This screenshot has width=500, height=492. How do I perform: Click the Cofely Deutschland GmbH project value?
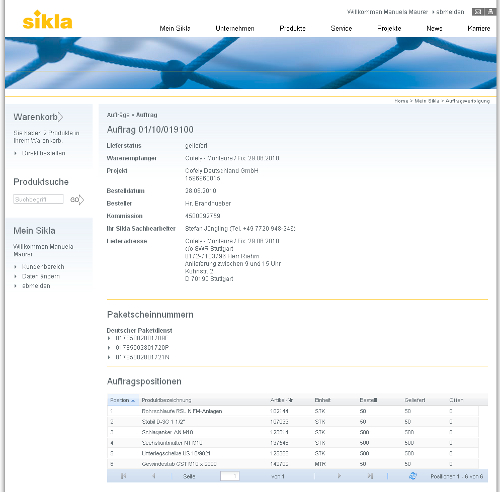221,171
